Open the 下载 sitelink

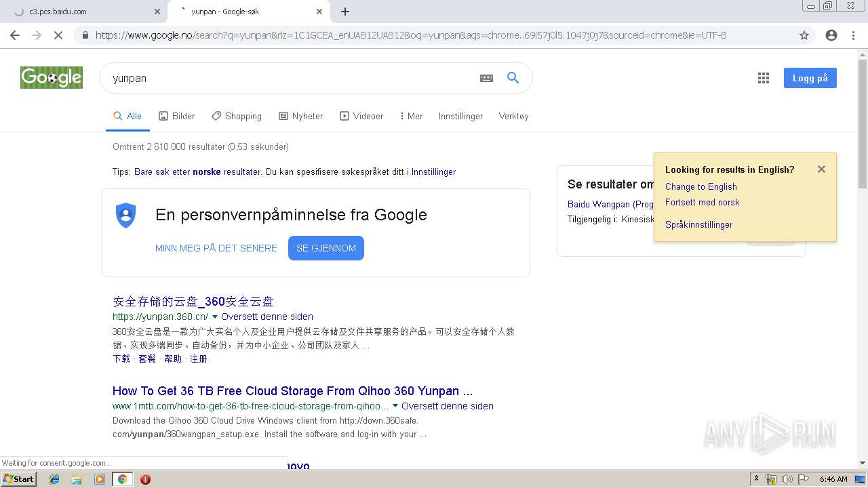point(121,359)
